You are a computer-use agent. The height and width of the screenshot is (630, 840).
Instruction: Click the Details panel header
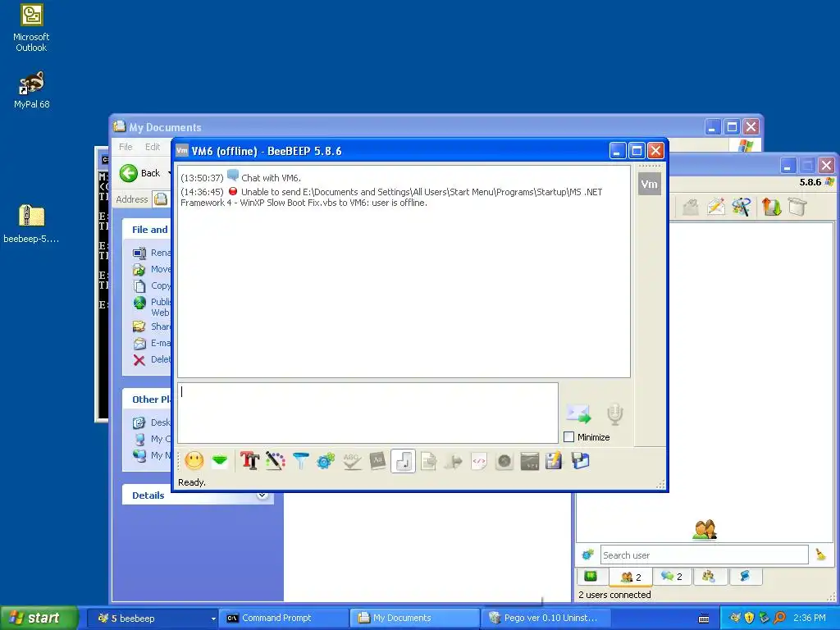(x=199, y=495)
